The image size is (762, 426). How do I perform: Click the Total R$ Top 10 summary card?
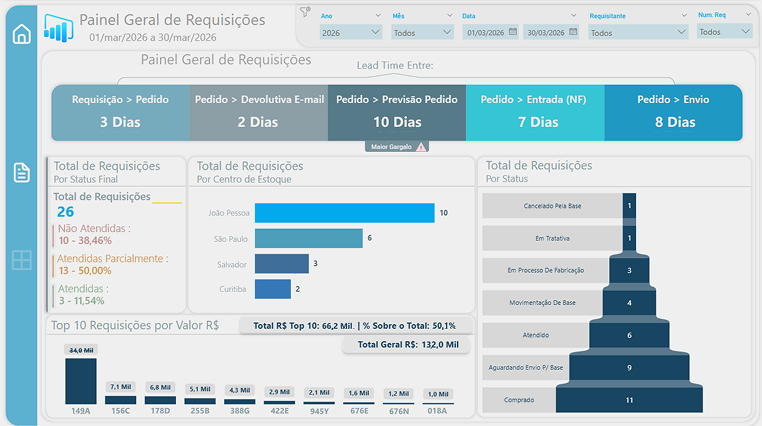pos(355,325)
